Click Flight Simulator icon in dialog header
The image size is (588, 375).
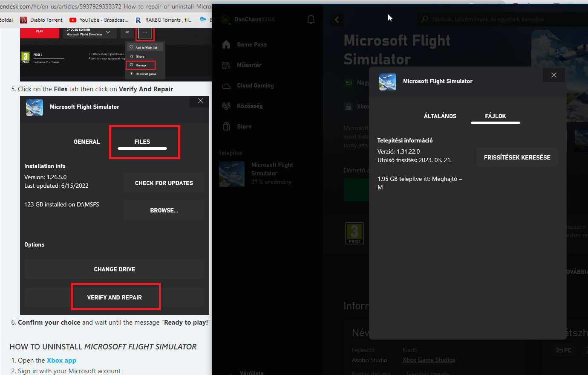pos(388,82)
